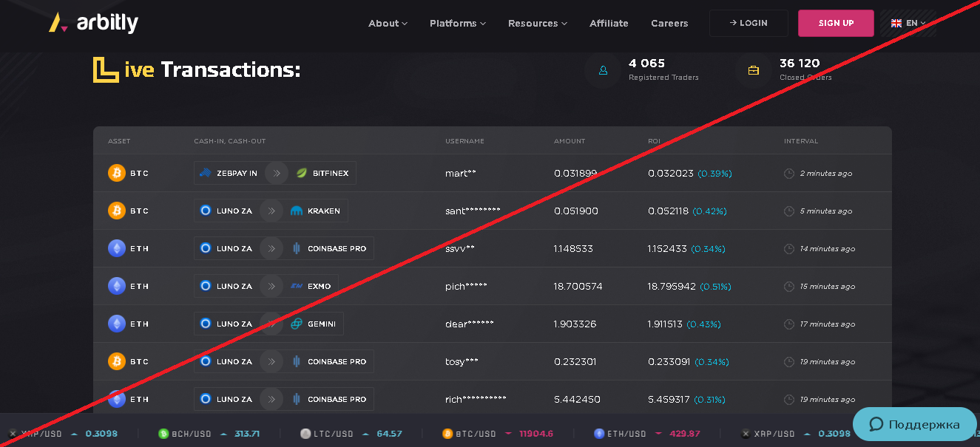980x447 pixels.
Task: Click the clock icon beside "15 minutes ago"
Action: click(789, 287)
